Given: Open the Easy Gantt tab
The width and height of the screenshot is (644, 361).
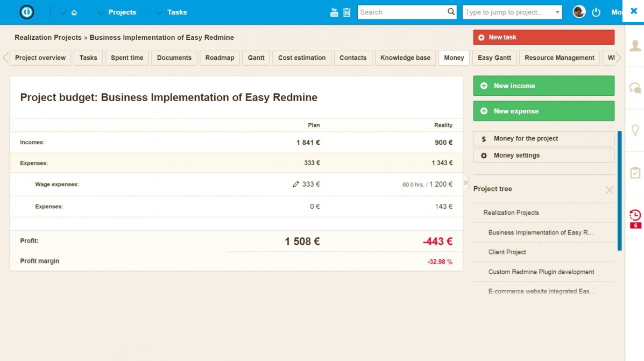Looking at the screenshot, I should (x=494, y=58).
